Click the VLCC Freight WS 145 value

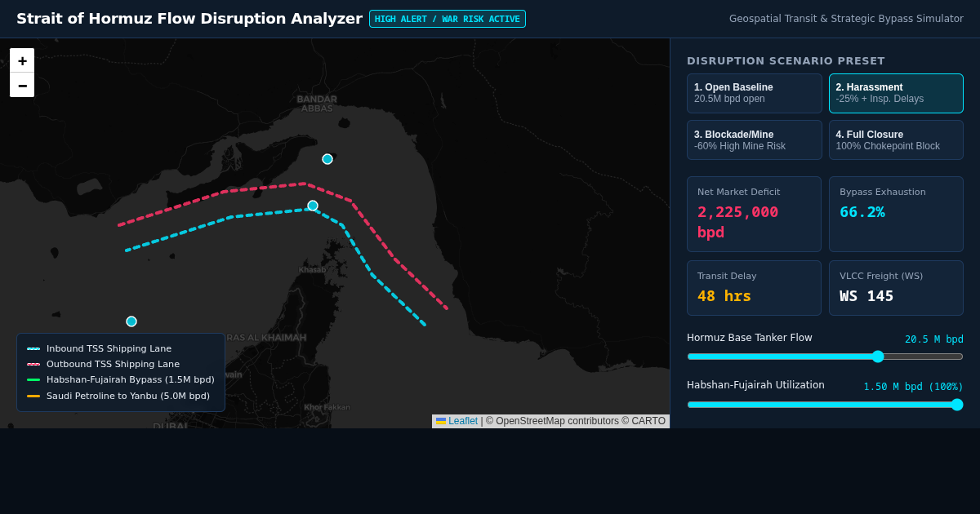866,296
